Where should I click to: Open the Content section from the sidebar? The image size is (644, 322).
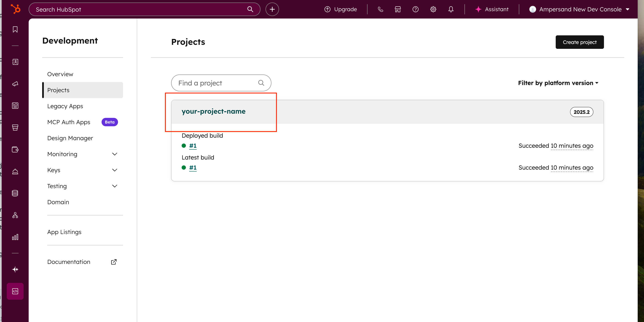(15, 105)
